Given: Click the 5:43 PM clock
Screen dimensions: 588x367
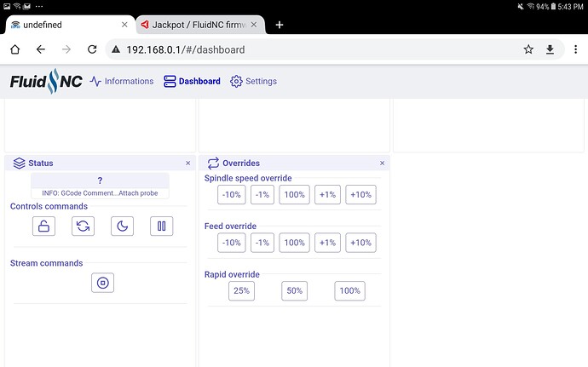Looking at the screenshot, I should [x=570, y=6].
